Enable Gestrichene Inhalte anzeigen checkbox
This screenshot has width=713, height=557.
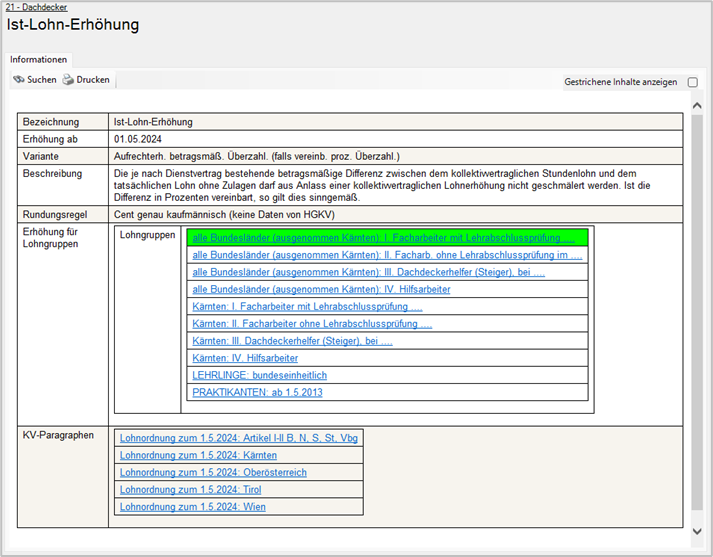[693, 82]
